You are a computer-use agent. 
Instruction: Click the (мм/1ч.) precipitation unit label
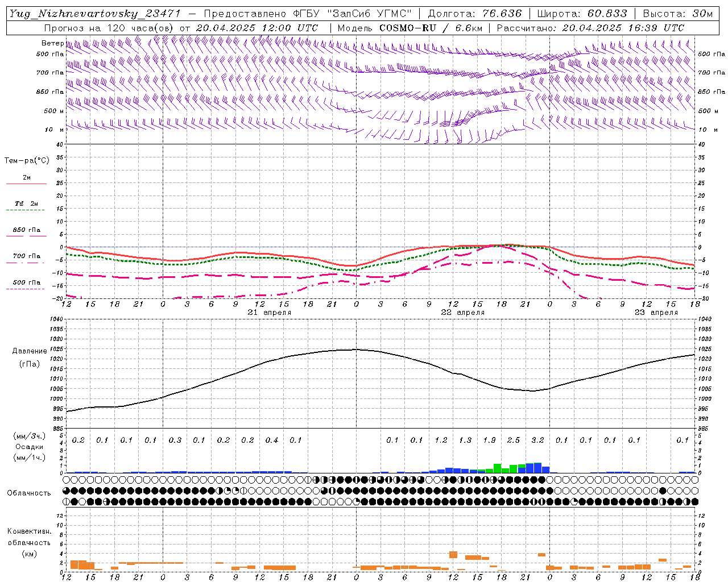pos(28,458)
